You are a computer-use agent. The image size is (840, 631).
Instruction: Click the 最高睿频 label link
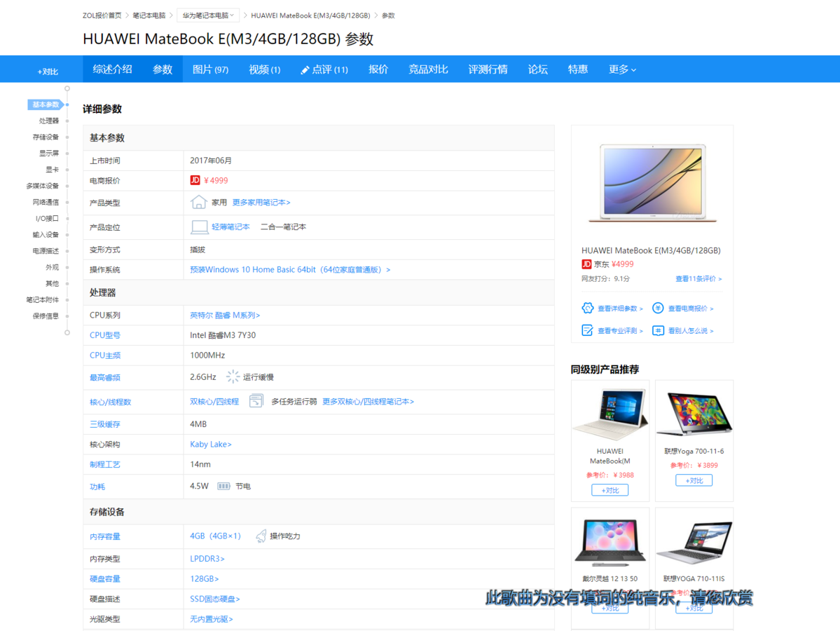104,377
